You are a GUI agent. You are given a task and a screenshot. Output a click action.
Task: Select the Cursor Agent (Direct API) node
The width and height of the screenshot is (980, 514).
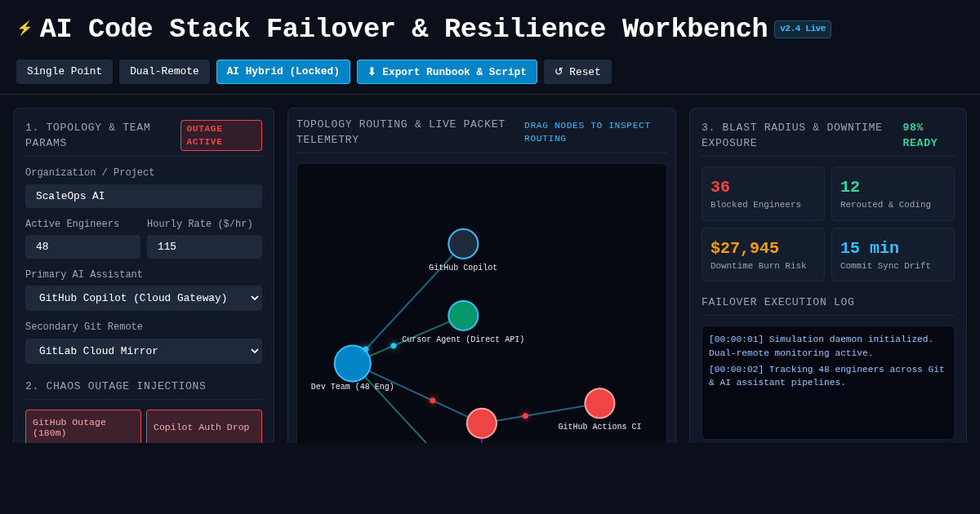[463, 316]
